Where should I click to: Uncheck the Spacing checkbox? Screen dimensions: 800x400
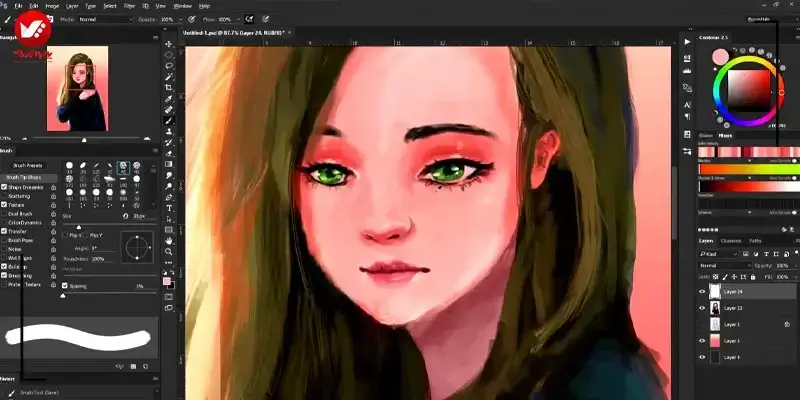(x=65, y=286)
